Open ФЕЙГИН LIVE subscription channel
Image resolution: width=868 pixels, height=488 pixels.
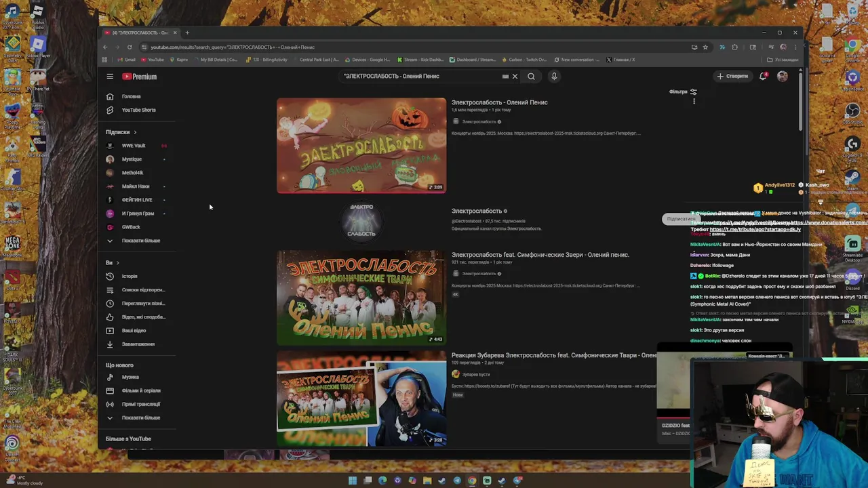pyautogui.click(x=137, y=200)
